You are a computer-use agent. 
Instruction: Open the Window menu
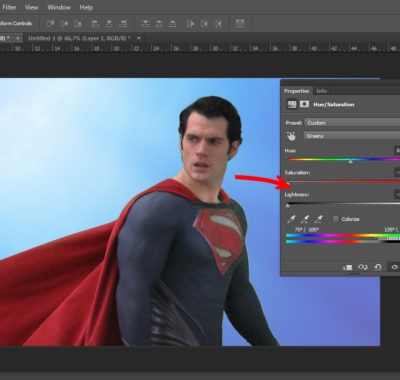pos(59,7)
